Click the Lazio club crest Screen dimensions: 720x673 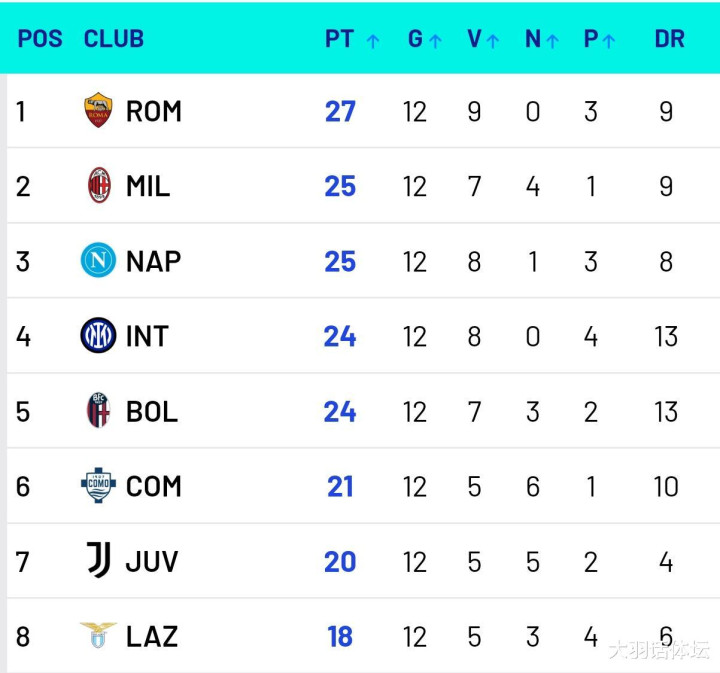(x=98, y=636)
